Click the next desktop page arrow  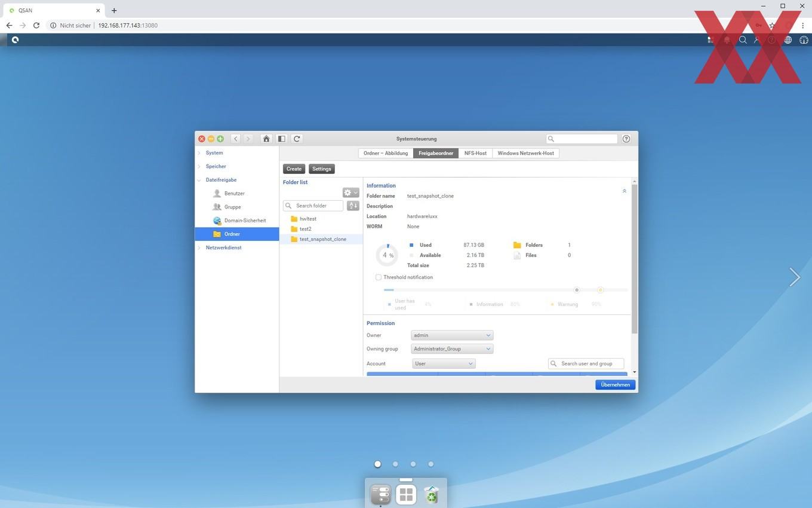point(794,277)
